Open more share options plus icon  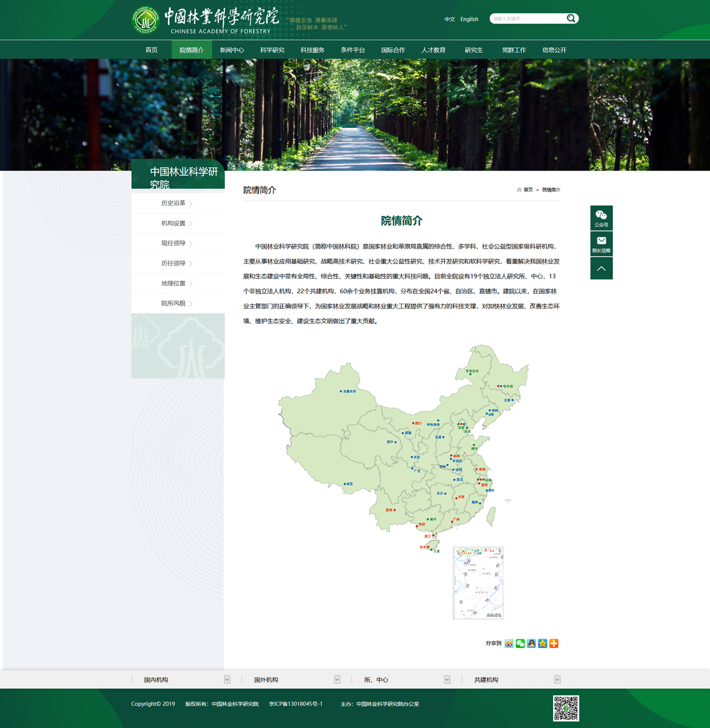tap(554, 643)
